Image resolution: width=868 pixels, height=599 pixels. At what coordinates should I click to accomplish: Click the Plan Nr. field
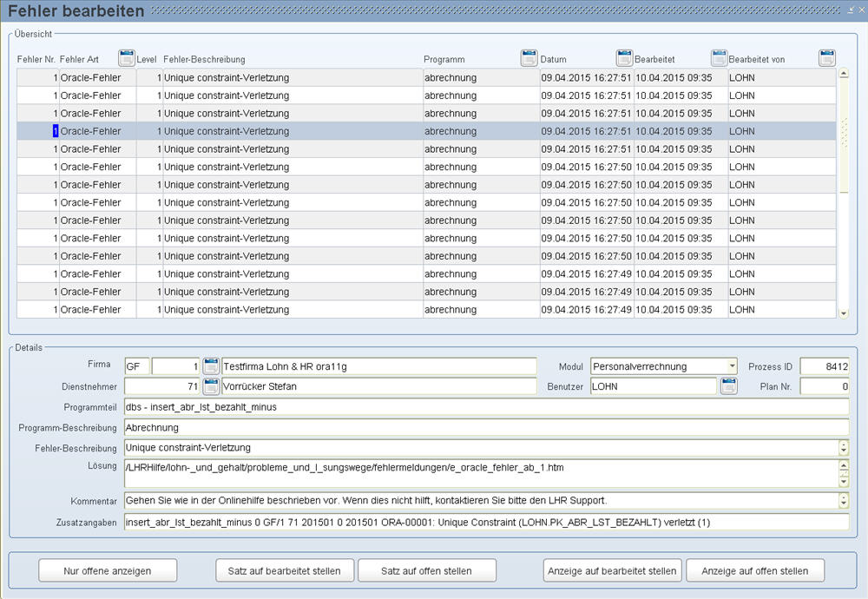pos(825,386)
